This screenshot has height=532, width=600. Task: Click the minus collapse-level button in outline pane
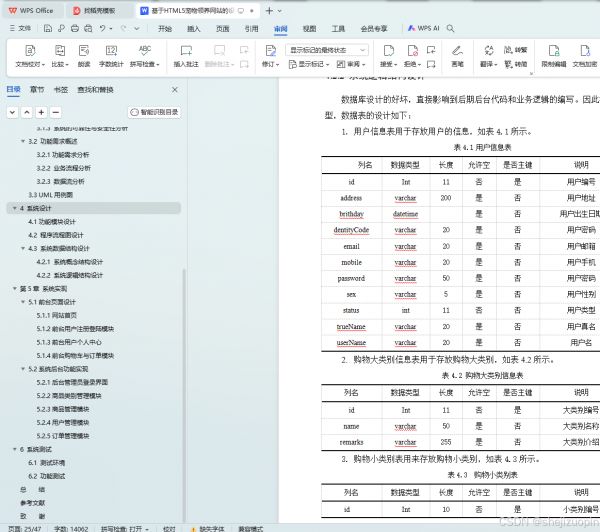click(55, 112)
